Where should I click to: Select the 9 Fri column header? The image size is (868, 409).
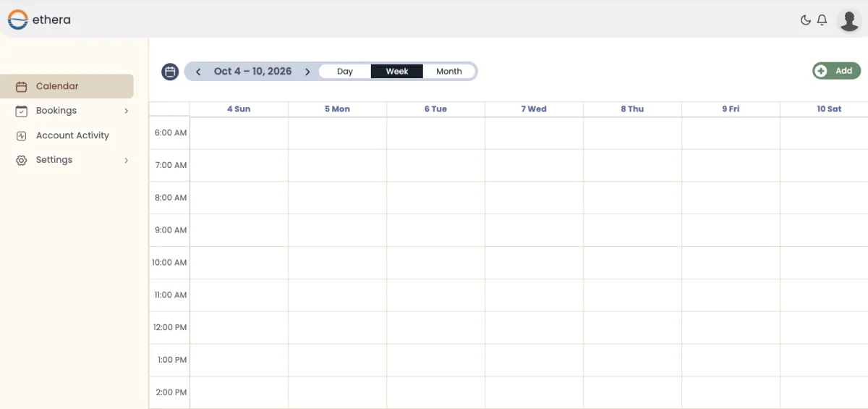(x=731, y=109)
